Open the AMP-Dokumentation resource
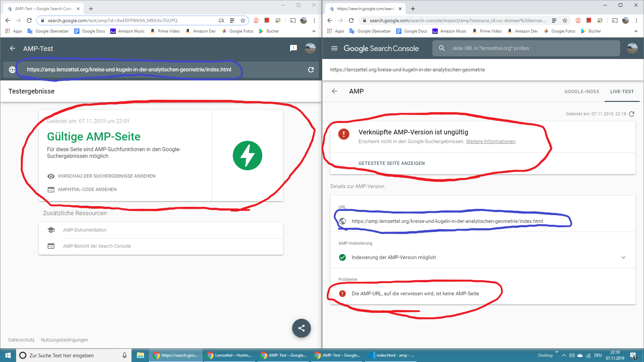The image size is (644, 362). click(x=85, y=230)
